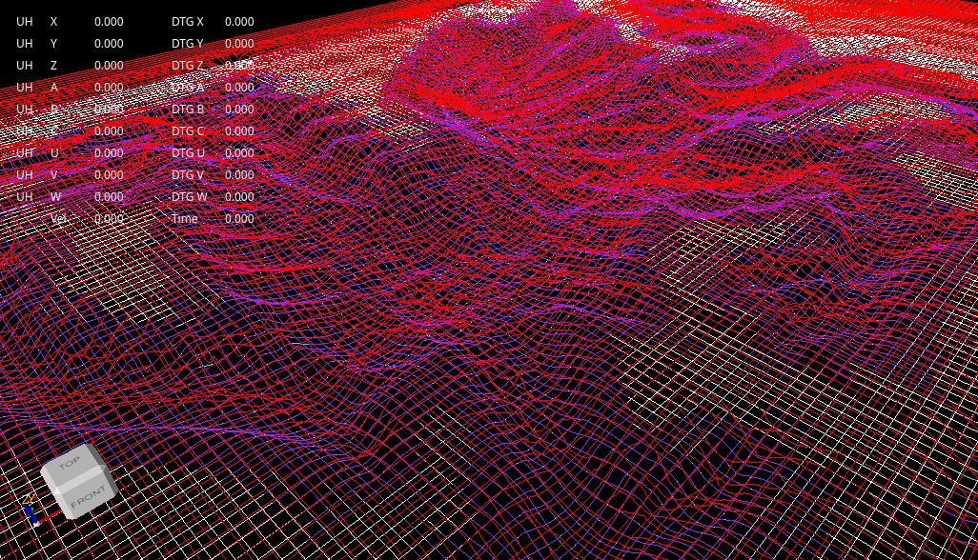
Task: Select the DTG B label
Action: (187, 109)
